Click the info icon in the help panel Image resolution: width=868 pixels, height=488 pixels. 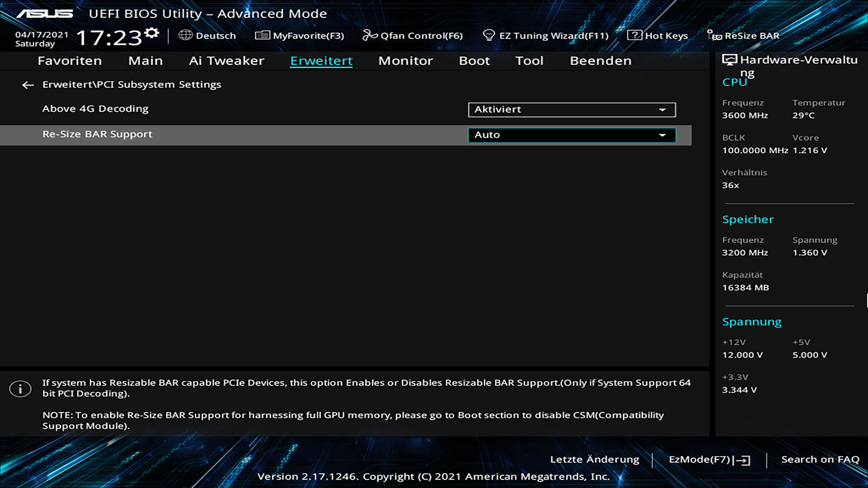click(20, 389)
